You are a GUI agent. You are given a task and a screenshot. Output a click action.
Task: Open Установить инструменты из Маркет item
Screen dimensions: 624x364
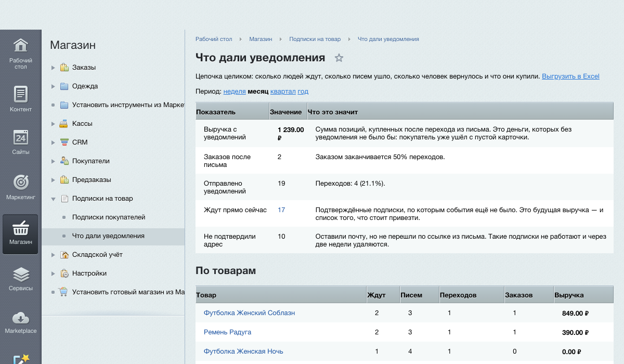pos(128,105)
